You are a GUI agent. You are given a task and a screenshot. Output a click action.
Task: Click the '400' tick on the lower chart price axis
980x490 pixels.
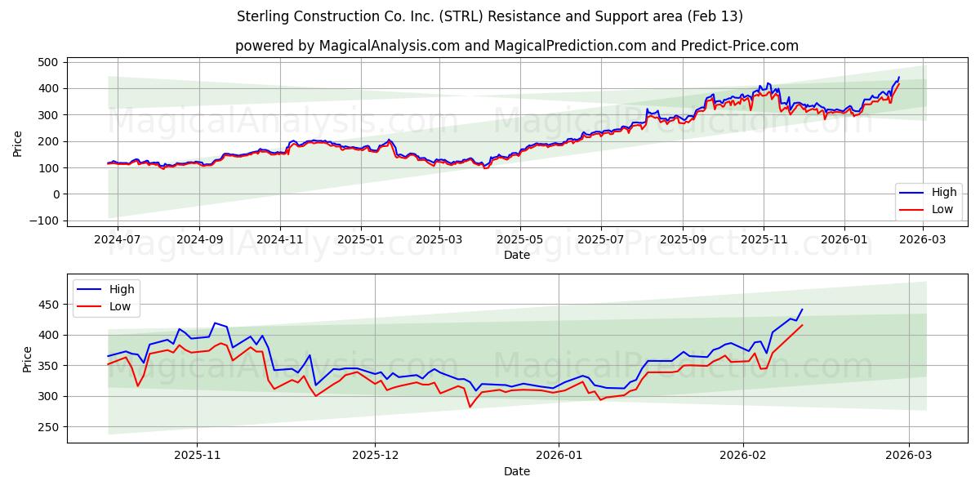[x=48, y=336]
